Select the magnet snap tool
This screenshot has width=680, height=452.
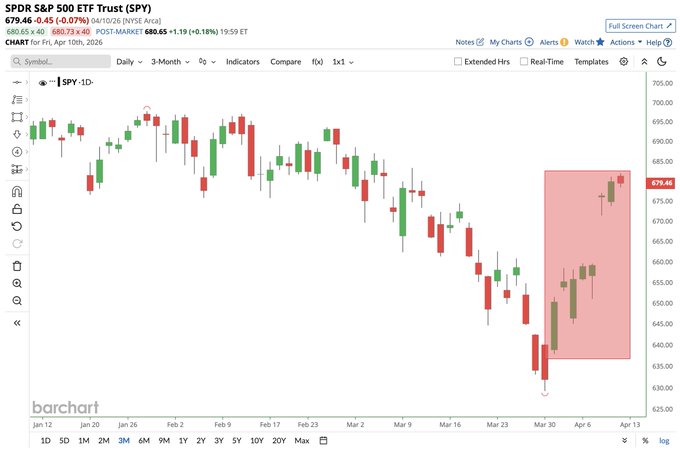pos(17,191)
